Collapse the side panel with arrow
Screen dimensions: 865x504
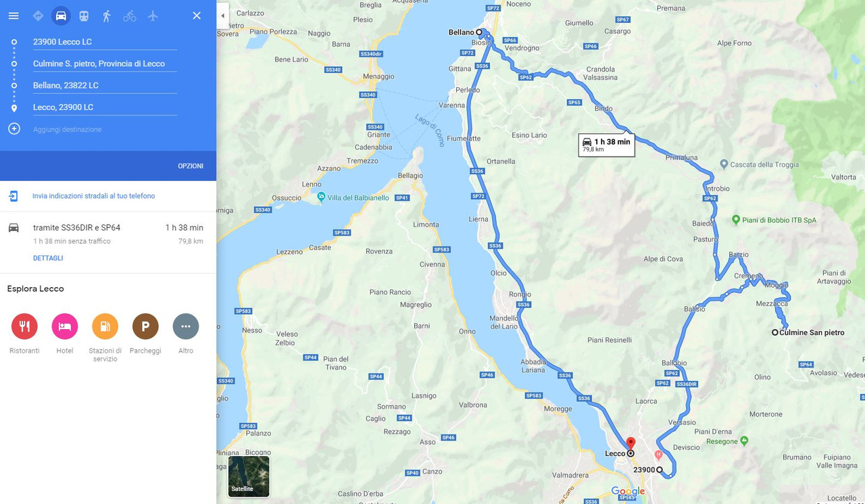(x=223, y=16)
